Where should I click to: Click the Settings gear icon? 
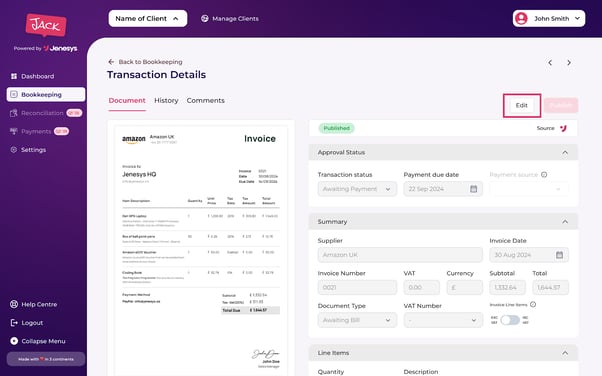coord(14,150)
